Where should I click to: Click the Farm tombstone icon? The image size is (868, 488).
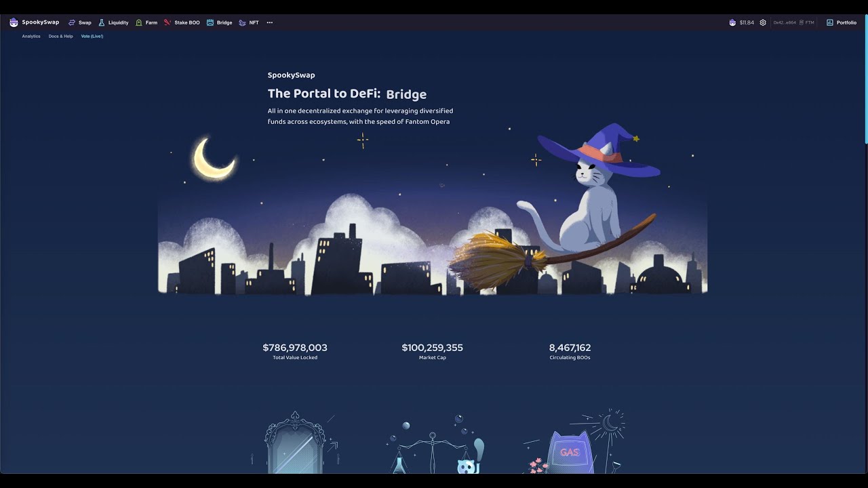[139, 22]
